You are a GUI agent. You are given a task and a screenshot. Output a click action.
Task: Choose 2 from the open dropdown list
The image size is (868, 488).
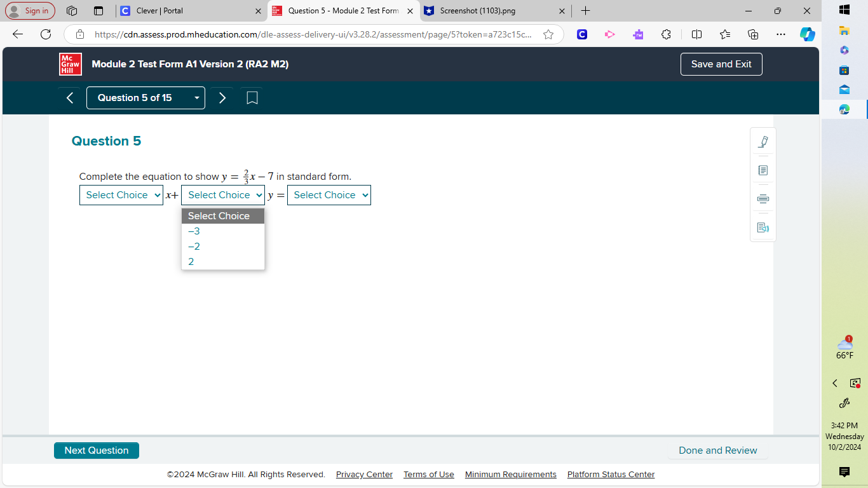[223, 262]
